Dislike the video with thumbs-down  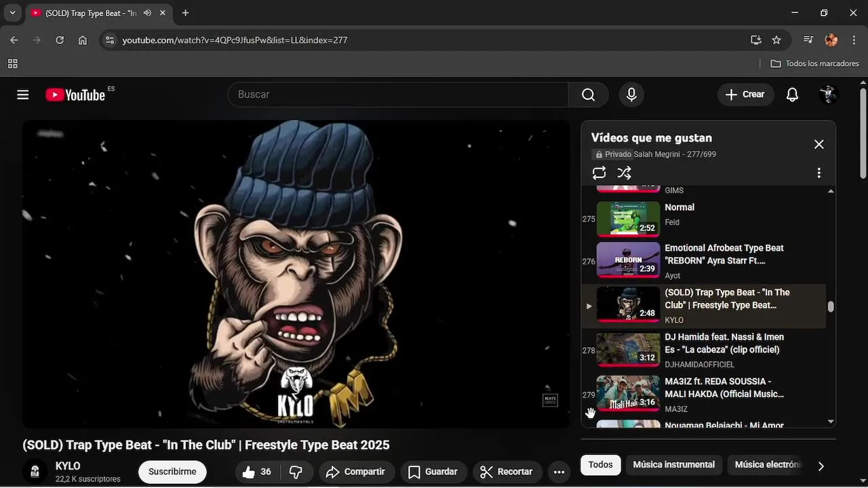(x=296, y=472)
